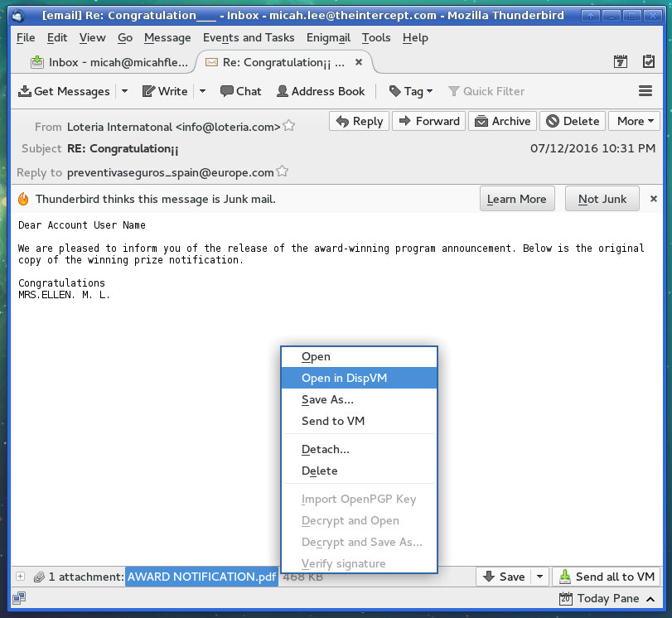Viewport: 672px width, 618px height.
Task: Click Learn More about junk mail
Action: [517, 199]
